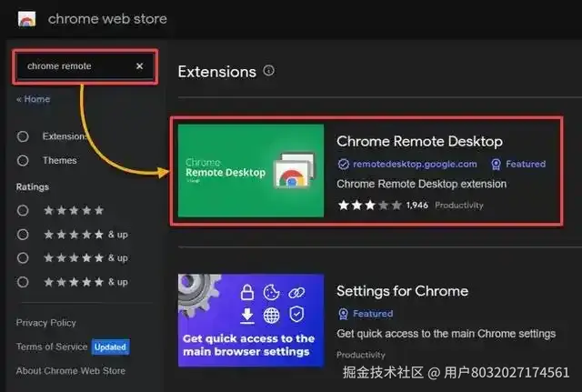
Task: Click the chrome web store title text
Action: pyautogui.click(x=107, y=19)
